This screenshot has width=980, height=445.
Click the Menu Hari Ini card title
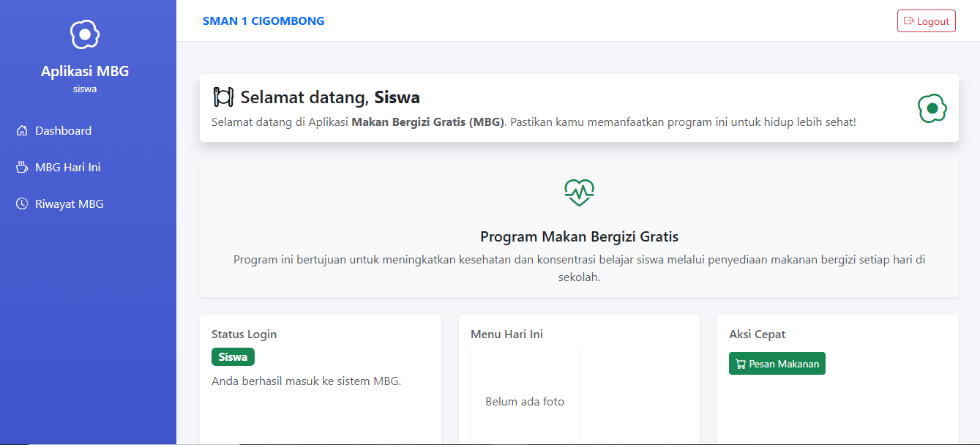point(506,334)
